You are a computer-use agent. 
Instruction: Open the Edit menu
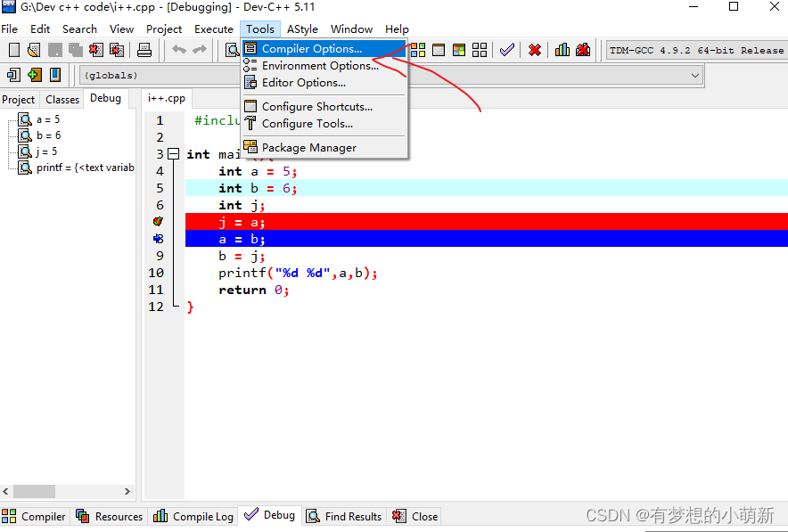tap(40, 29)
